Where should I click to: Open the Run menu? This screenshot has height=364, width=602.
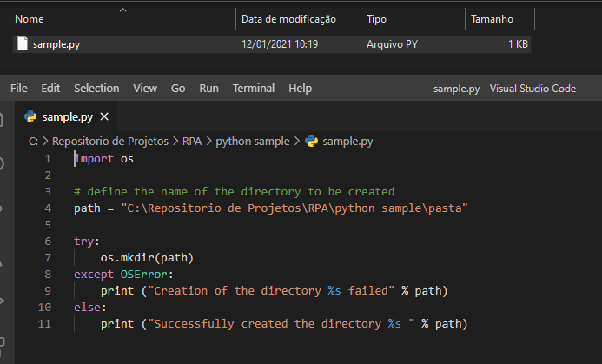click(x=208, y=89)
